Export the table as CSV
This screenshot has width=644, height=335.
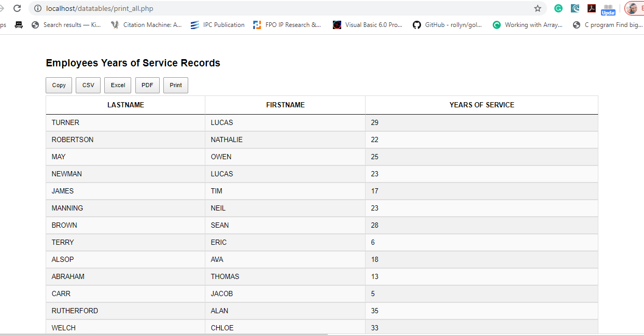click(x=88, y=85)
